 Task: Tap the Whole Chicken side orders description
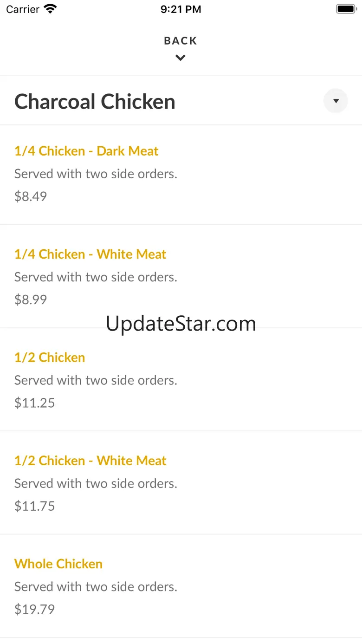(x=96, y=586)
